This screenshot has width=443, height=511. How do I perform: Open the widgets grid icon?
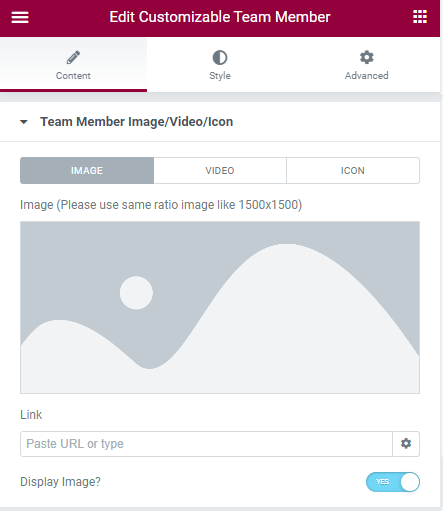tap(420, 16)
